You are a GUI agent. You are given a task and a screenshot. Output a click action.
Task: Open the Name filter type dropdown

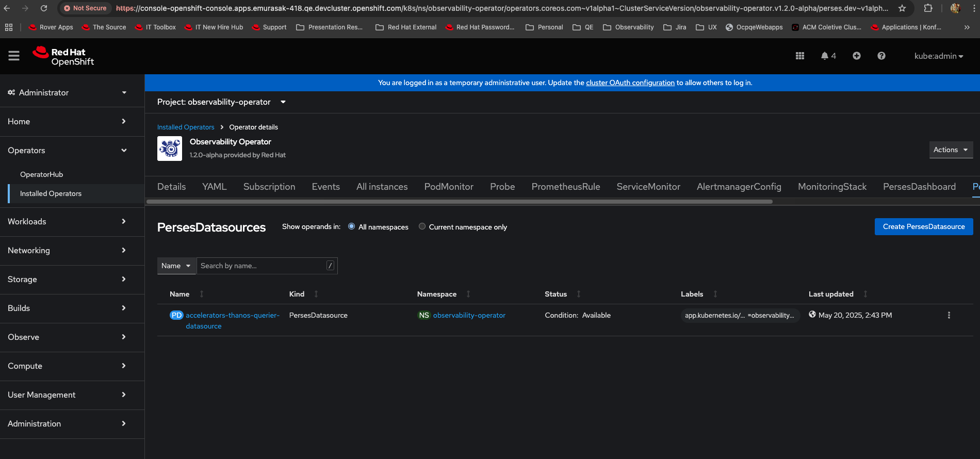coord(176,266)
